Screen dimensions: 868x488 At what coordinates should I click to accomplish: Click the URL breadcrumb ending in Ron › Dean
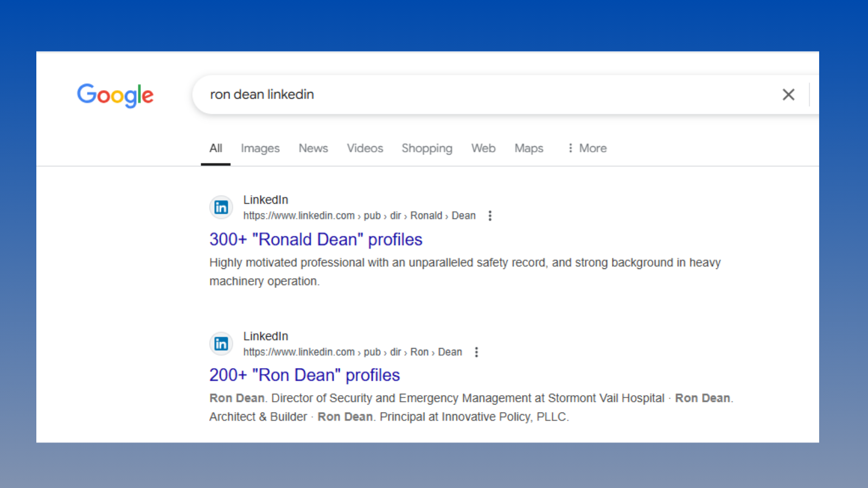coord(353,352)
